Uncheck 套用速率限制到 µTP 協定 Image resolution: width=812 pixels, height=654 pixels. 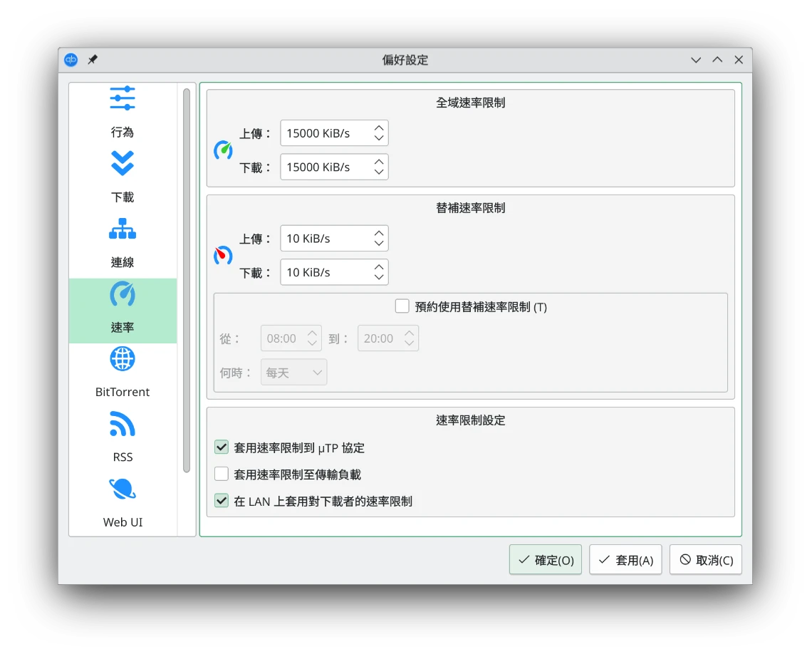[x=222, y=447]
